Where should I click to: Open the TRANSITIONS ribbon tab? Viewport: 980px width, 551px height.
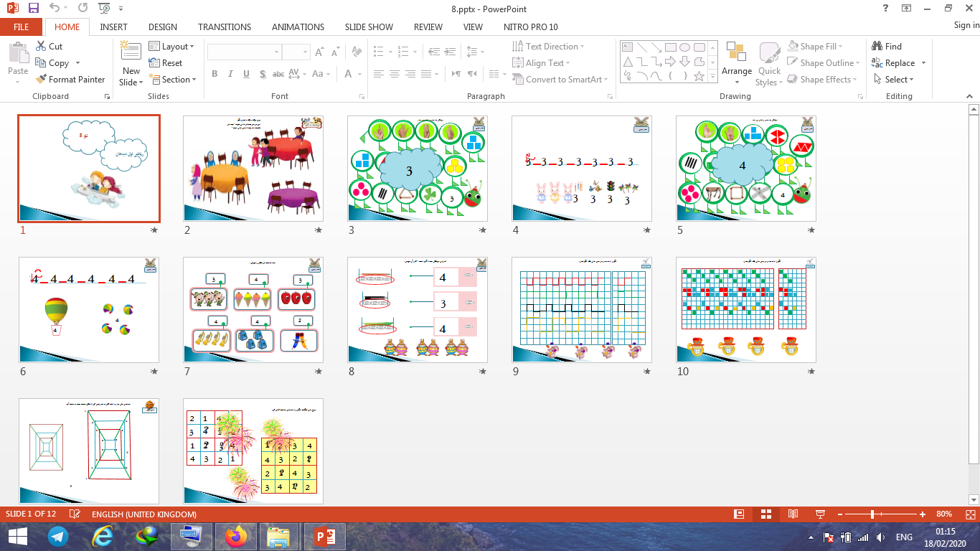click(x=225, y=27)
